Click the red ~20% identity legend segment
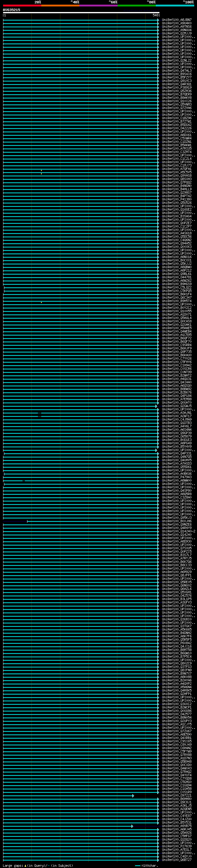The height and width of the screenshot is (868, 197). [22, 6]
